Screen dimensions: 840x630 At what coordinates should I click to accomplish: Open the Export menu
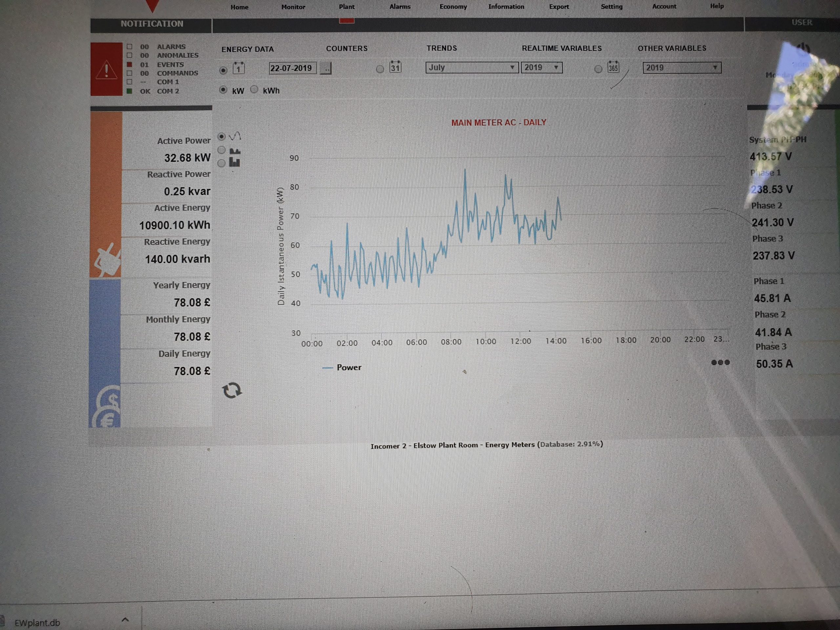[x=559, y=7]
